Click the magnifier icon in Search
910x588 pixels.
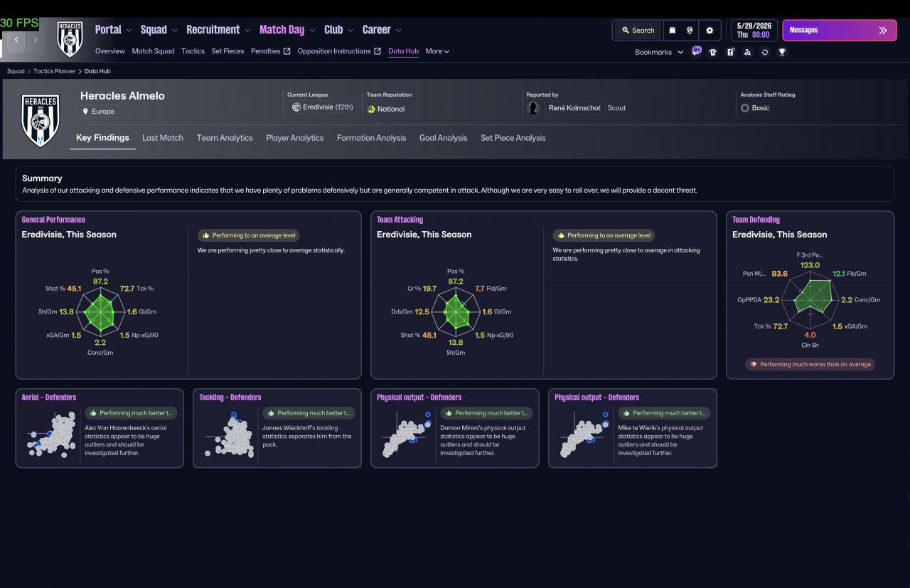[626, 31]
